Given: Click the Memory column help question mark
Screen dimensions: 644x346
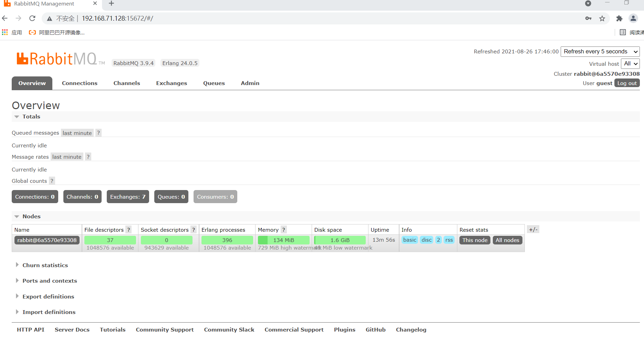Looking at the screenshot, I should (284, 230).
